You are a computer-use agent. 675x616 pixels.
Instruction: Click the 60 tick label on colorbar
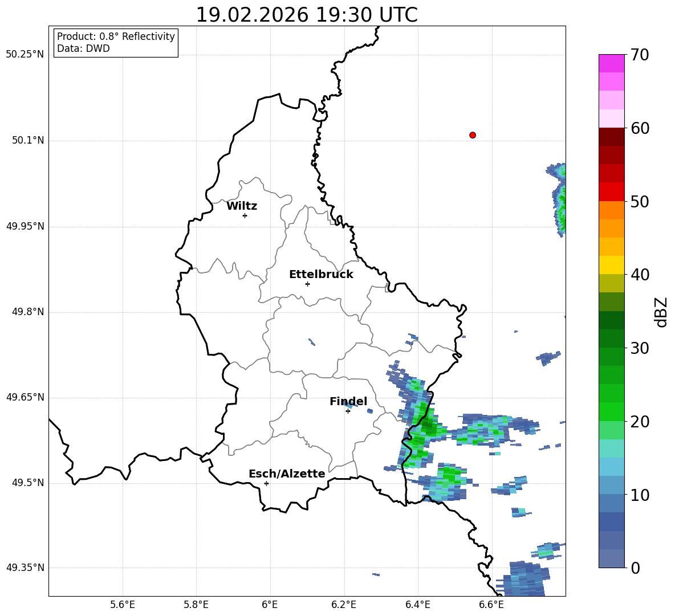click(640, 128)
